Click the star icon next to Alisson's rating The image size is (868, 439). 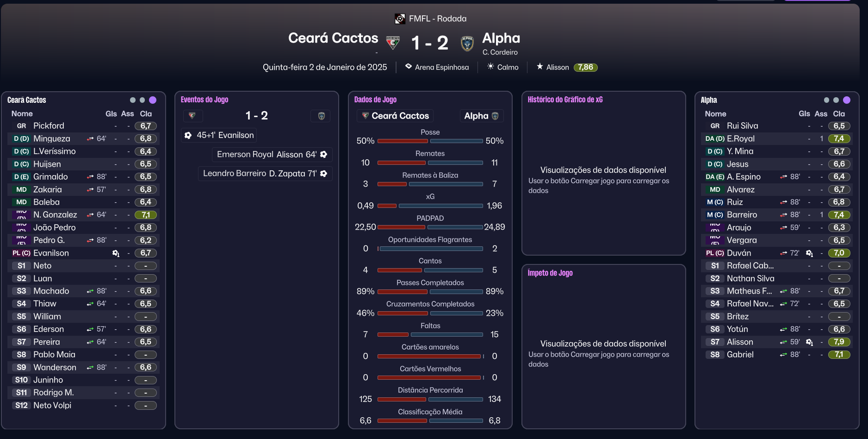pos(539,67)
